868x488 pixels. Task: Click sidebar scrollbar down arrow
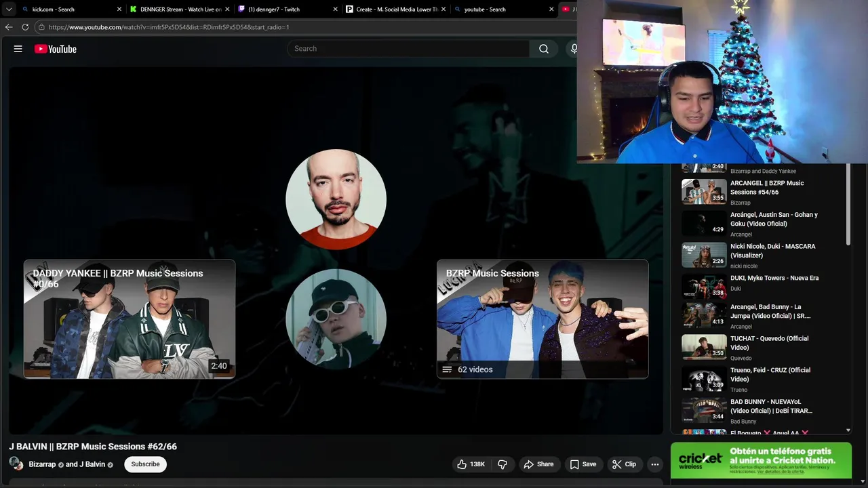[x=848, y=430]
